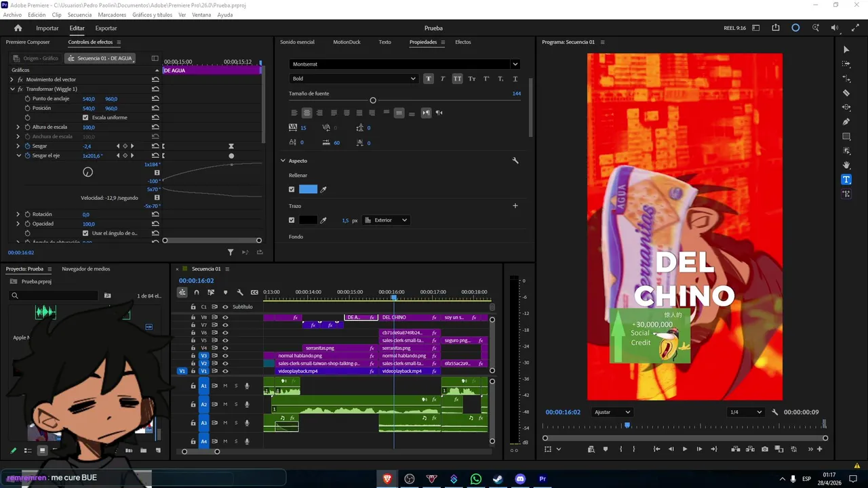Select the Selection arrow tool
This screenshot has width=868, height=488.
tap(846, 49)
